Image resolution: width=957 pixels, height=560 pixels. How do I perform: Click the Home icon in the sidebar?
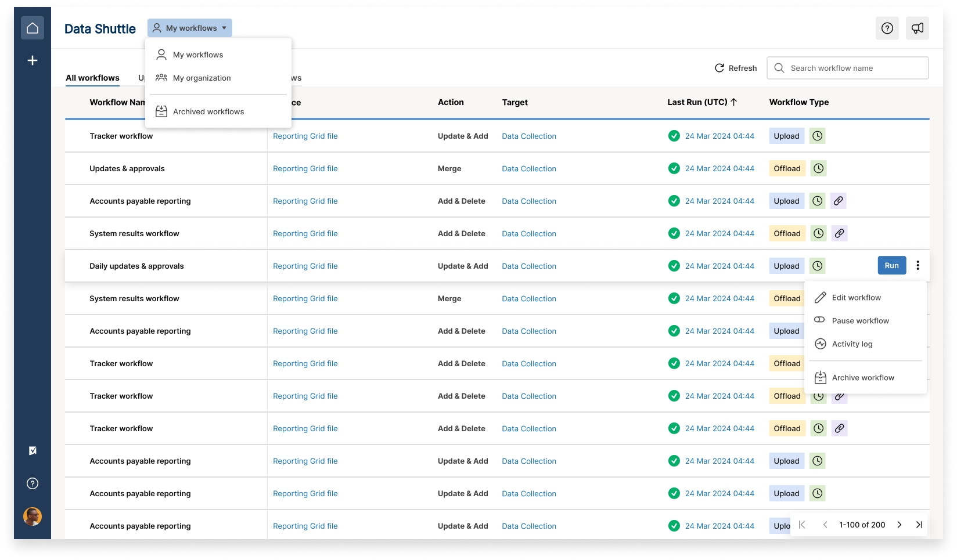(33, 27)
